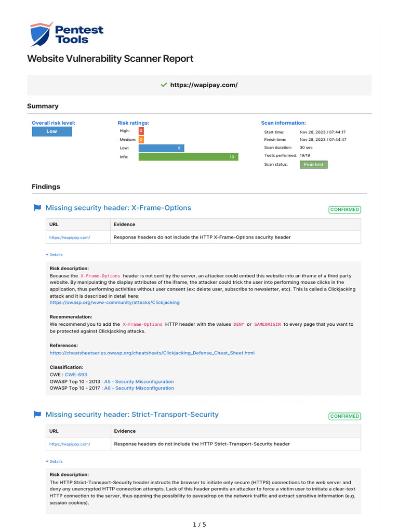Click the flag icon next to Strict-Transport-Security finding
399x532 pixels.
(x=37, y=415)
